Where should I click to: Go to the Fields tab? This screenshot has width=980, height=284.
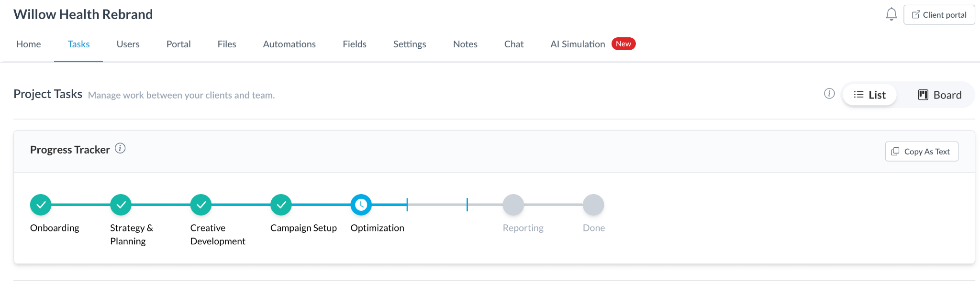(355, 44)
